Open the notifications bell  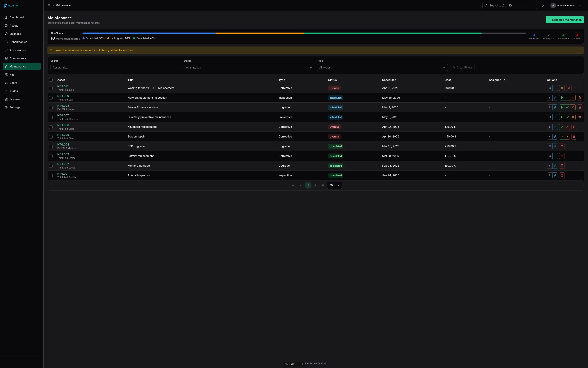point(543,5)
